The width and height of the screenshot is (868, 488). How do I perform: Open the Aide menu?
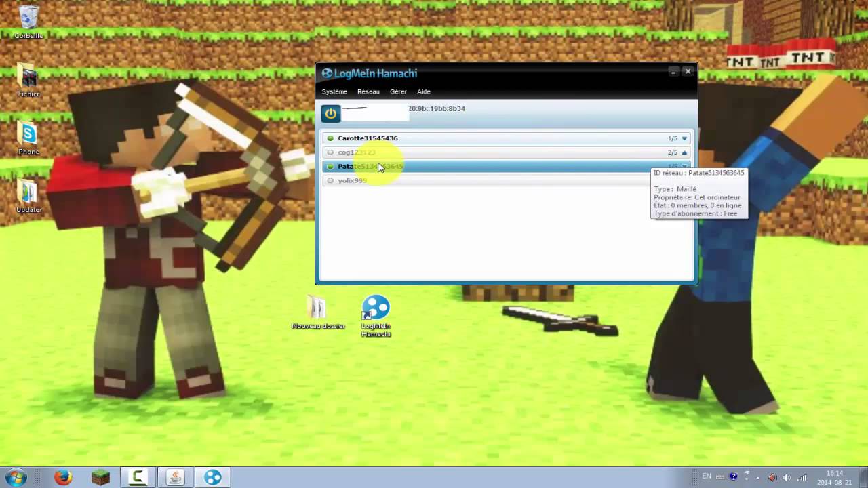[424, 91]
